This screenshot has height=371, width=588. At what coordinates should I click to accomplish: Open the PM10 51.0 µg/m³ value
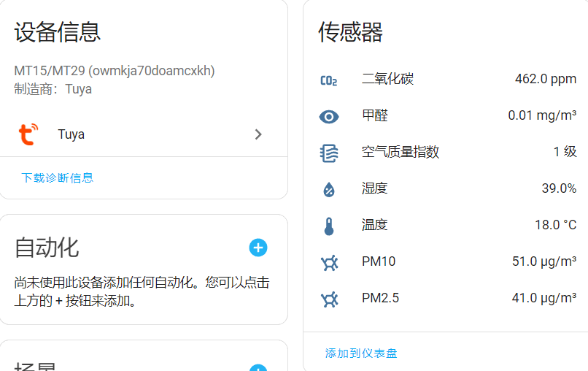[543, 261]
